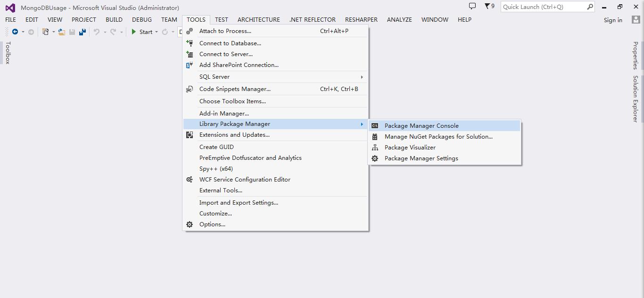Click the Navigate Backward arrow icon
This screenshot has width=644, height=298.
coord(15,32)
